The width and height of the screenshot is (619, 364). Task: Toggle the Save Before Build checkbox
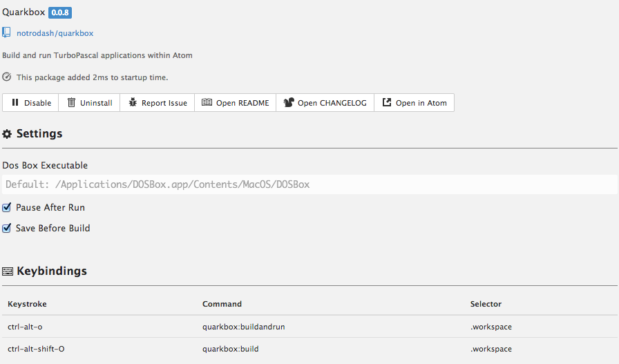point(7,228)
